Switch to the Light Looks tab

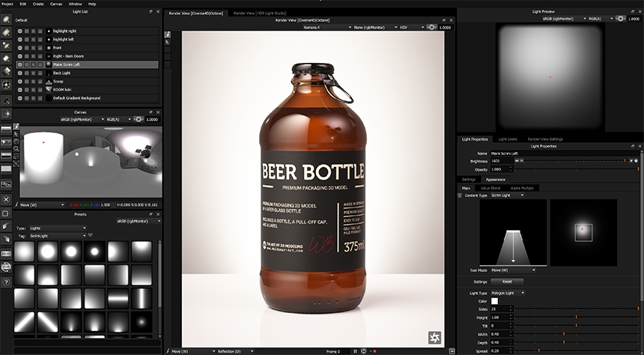[508, 139]
